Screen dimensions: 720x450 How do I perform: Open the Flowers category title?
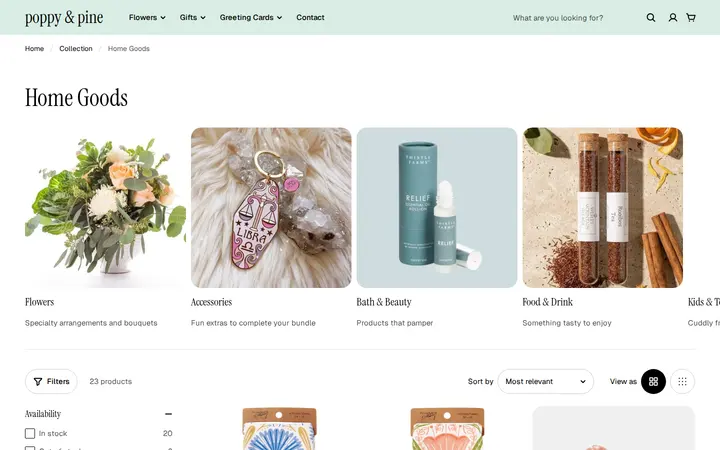(x=39, y=302)
